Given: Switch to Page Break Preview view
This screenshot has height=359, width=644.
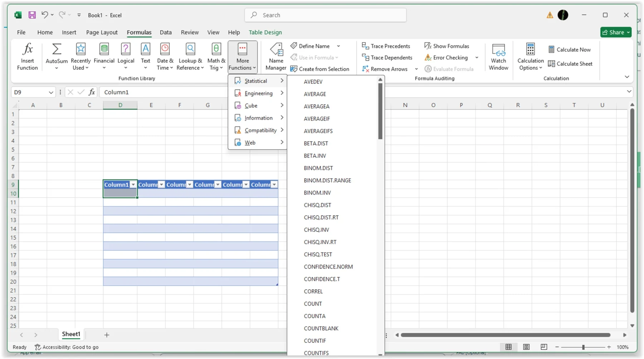Looking at the screenshot, I should tap(544, 347).
